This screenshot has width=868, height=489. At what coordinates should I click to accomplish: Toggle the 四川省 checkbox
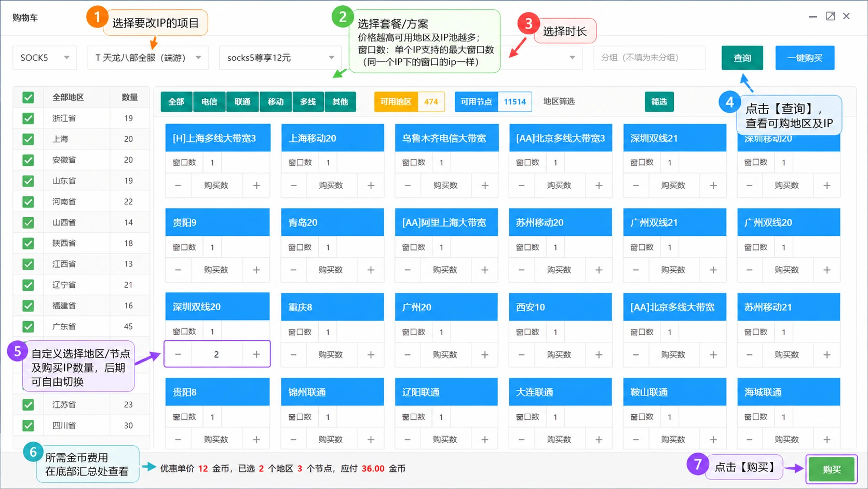28,426
